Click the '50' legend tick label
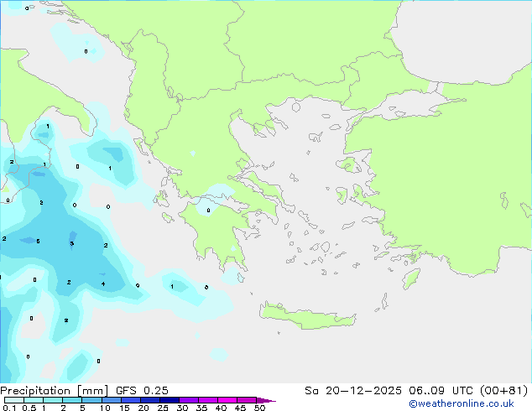Screen dimensions: 532x411 coord(259,408)
